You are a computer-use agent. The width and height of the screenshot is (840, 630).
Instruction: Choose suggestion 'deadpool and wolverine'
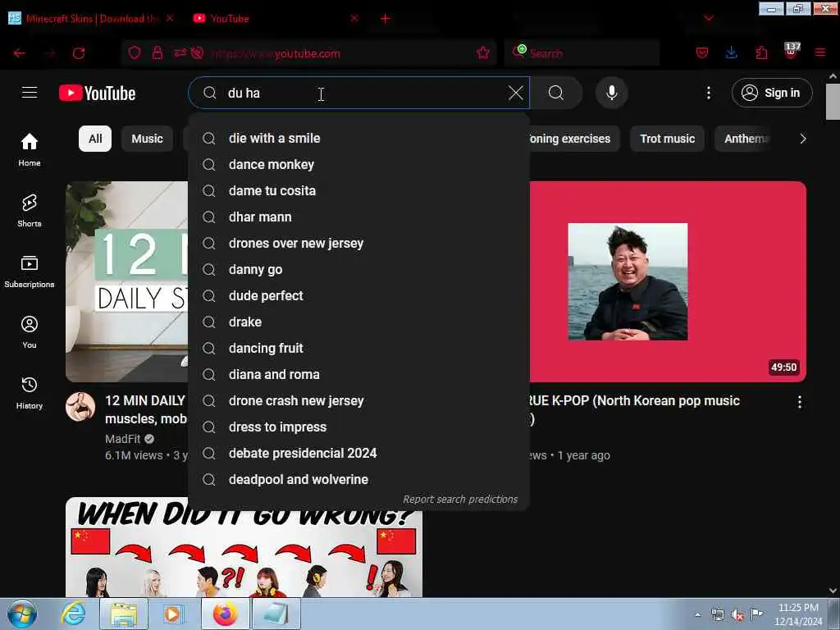(x=359, y=479)
